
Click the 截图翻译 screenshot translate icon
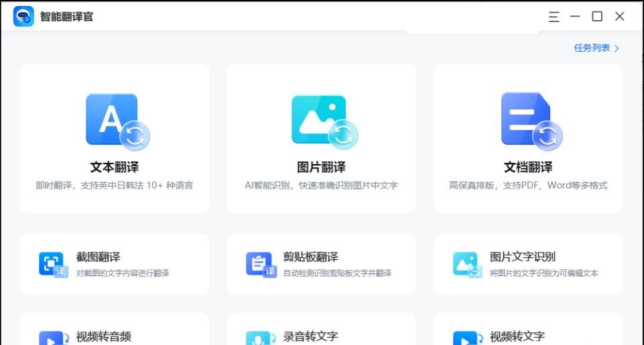pos(54,265)
